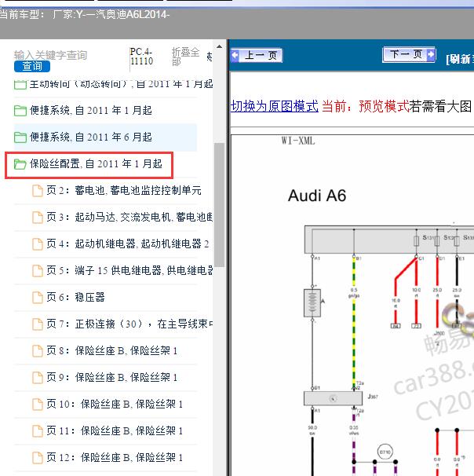474x476 pixels.
Task: Go to previous page with 上一页
Action: 257,55
